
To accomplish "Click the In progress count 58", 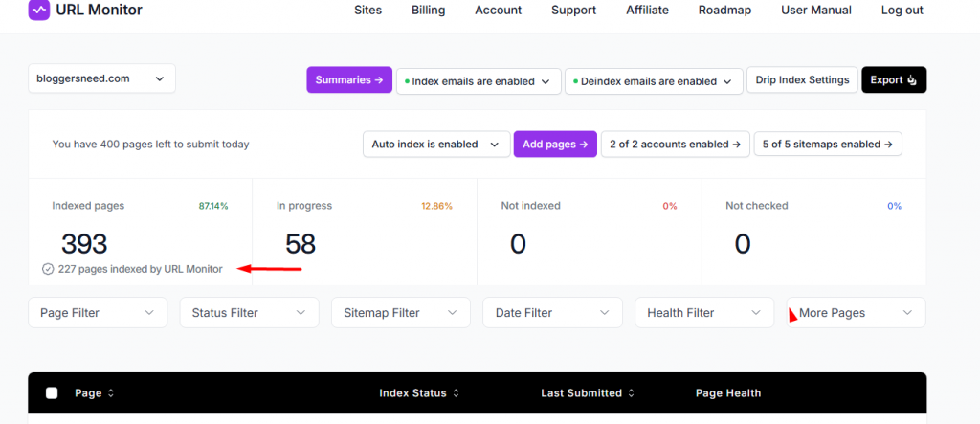I will [301, 244].
